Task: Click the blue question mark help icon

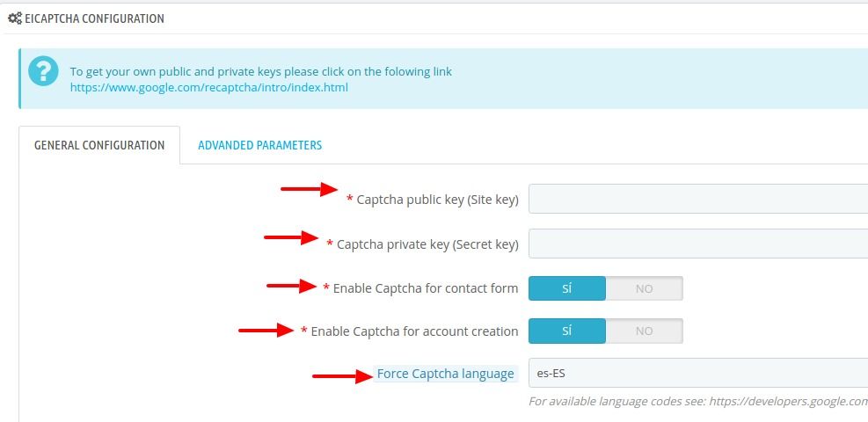Action: 43,71
